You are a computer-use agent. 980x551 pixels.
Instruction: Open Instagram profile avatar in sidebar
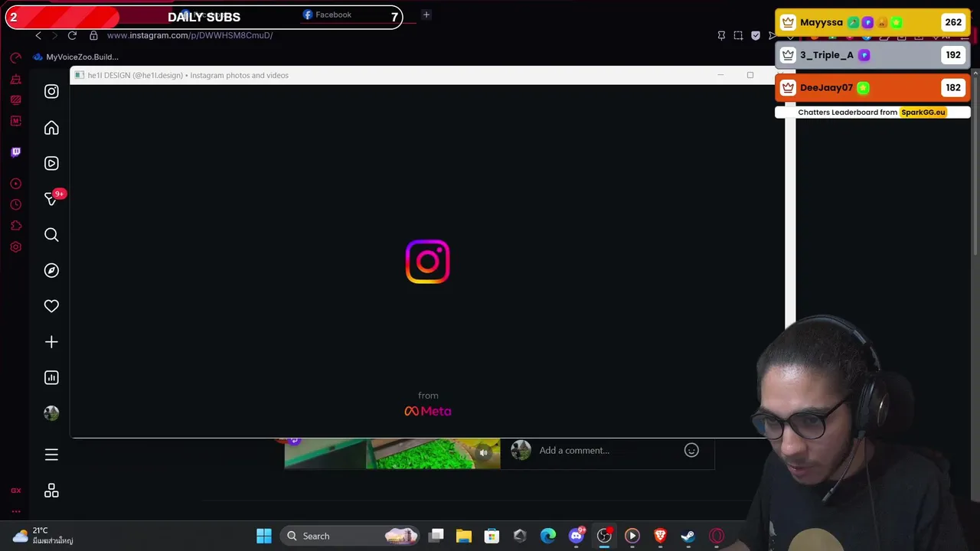tap(51, 413)
